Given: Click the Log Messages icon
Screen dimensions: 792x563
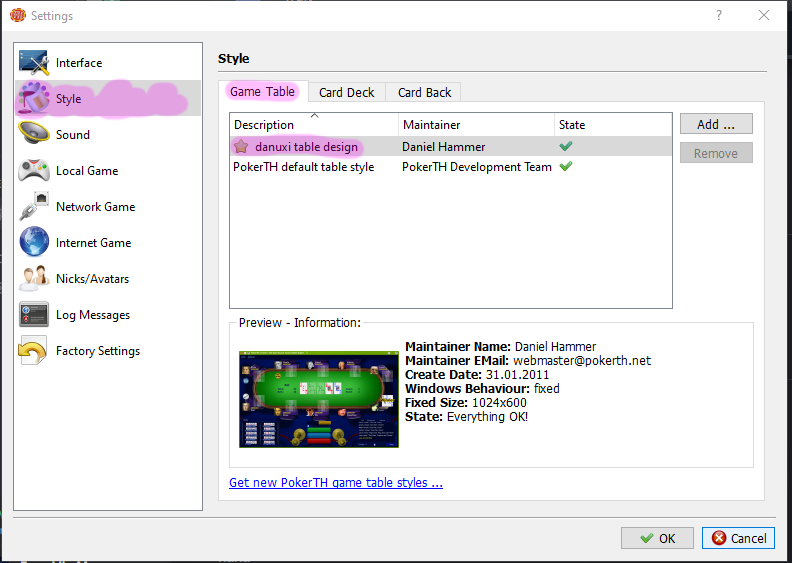Looking at the screenshot, I should point(34,315).
